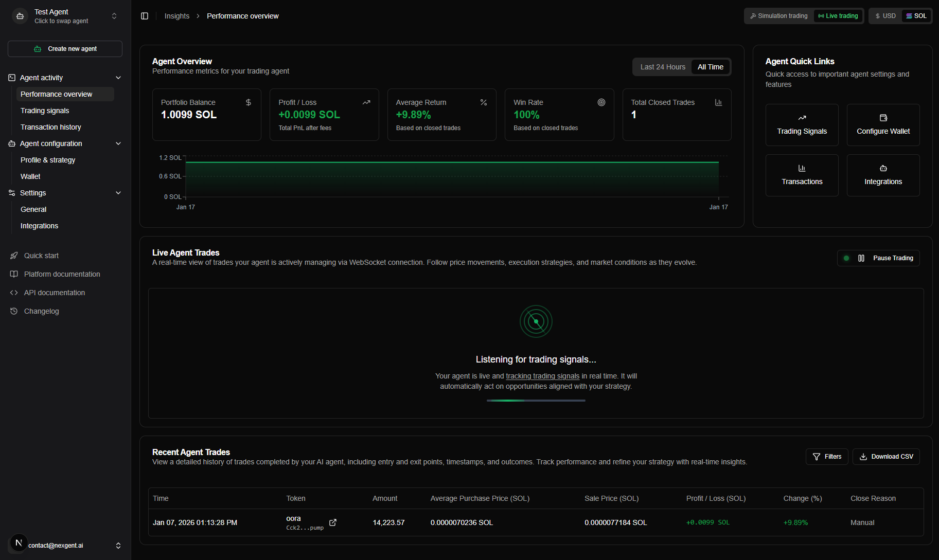
Task: Click the Quick start rocket icon
Action: tap(14, 255)
